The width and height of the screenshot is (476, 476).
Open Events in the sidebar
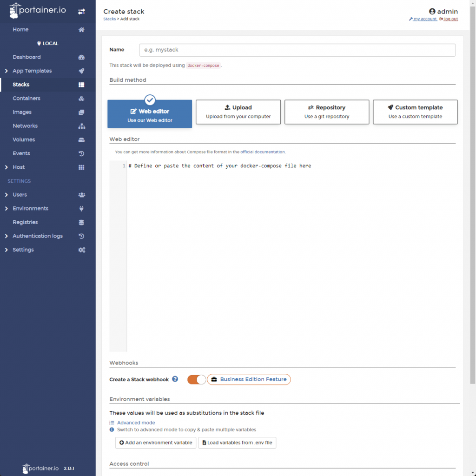tap(21, 153)
